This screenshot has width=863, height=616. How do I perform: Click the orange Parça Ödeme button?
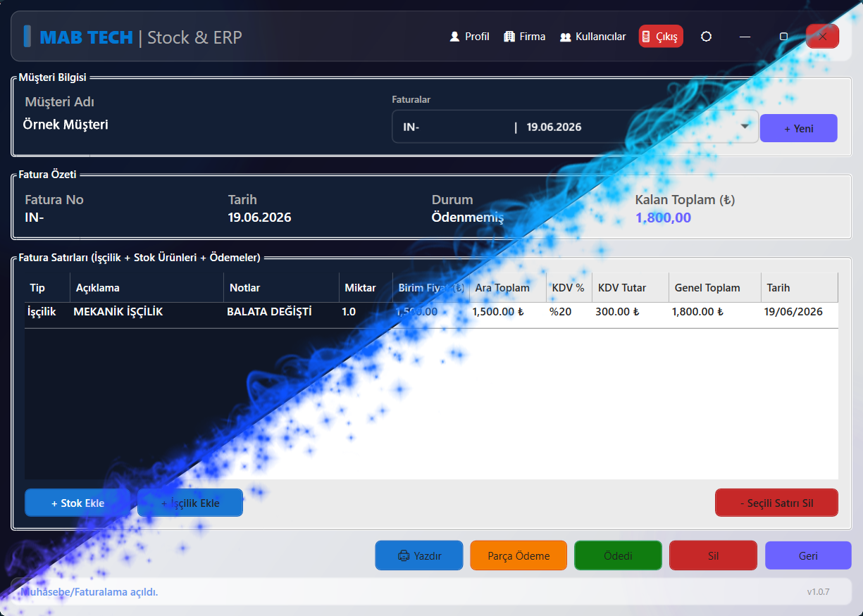(x=519, y=555)
